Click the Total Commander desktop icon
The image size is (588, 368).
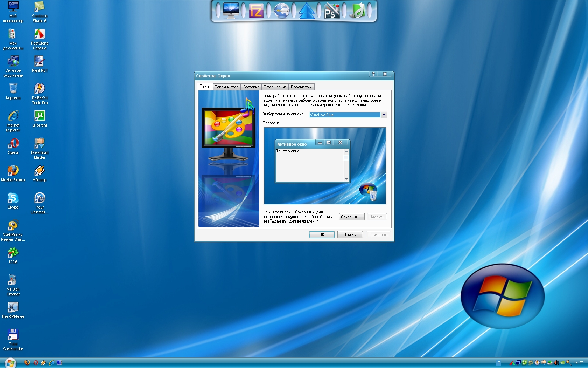(13, 335)
